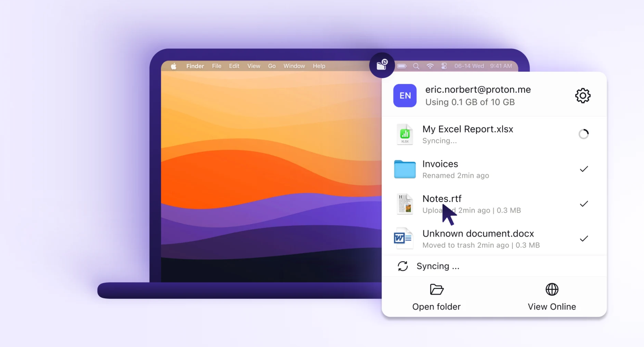Click the EN account avatar
Viewport: 644px width, 347px height.
405,96
